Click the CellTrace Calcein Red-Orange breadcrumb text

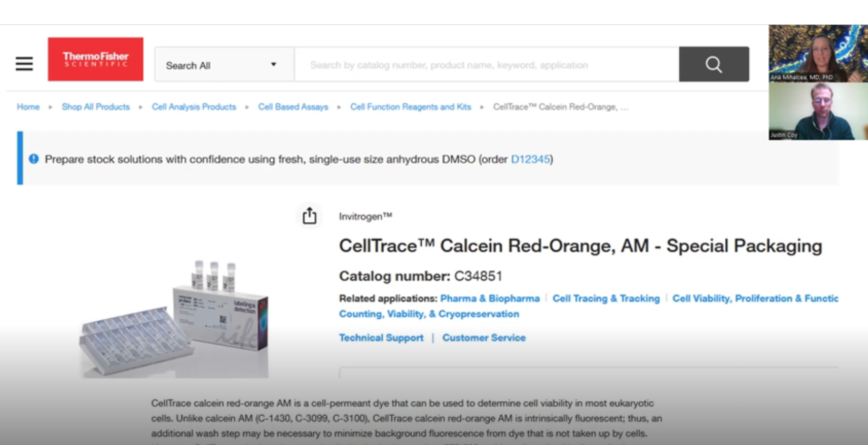coord(561,107)
